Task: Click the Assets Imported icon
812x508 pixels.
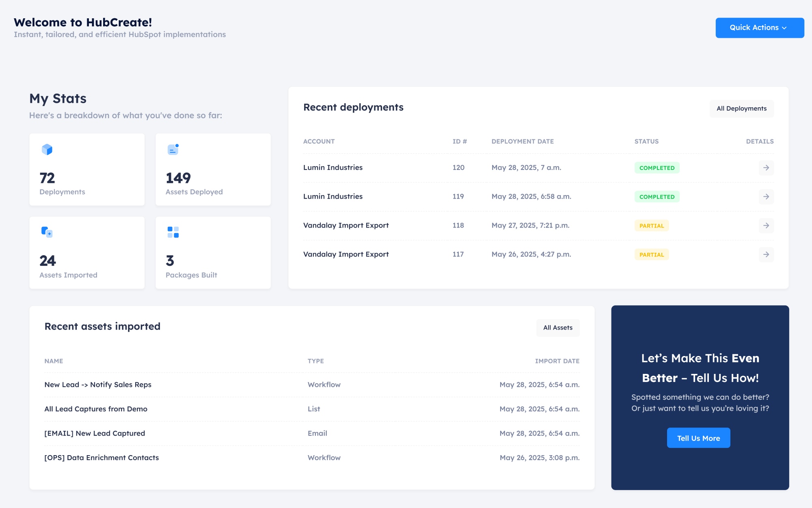Action: [47, 232]
